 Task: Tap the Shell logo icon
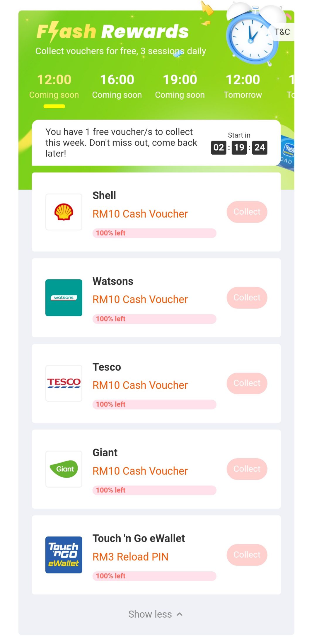[64, 212]
